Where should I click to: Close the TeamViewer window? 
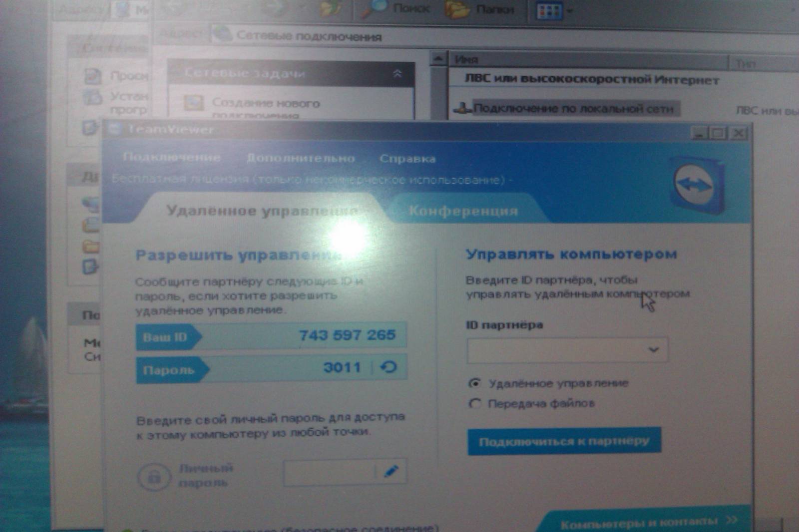tap(738, 133)
